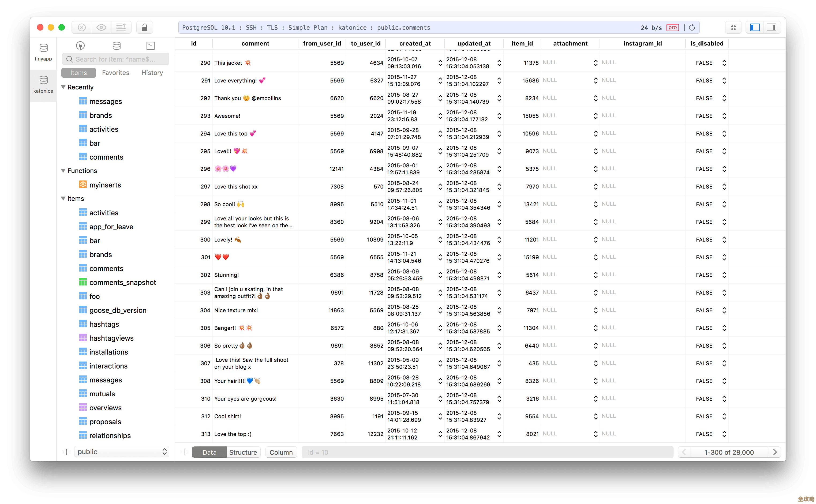Collapse the Recently section triangle
The image size is (816, 504).
point(63,87)
